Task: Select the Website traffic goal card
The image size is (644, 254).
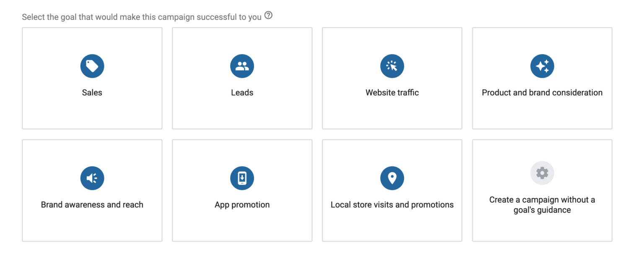Action: coord(392,78)
